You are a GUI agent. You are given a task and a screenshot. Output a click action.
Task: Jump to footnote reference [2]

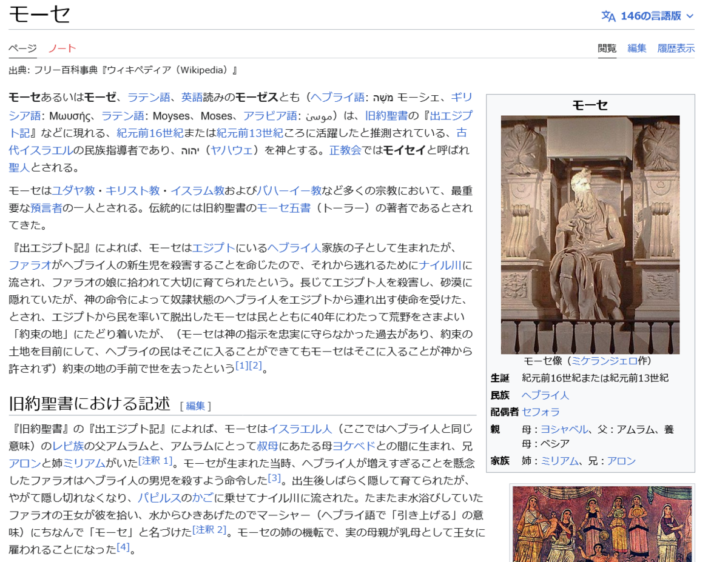255,366
